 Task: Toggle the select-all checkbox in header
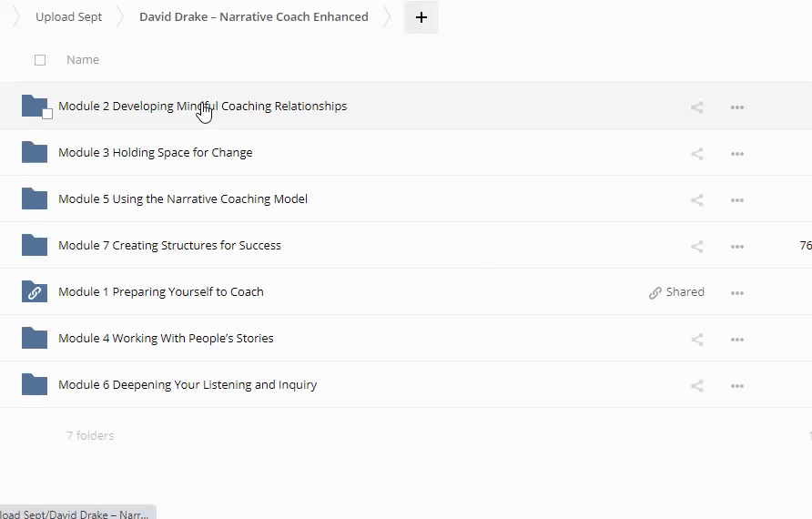pyautogui.click(x=40, y=60)
